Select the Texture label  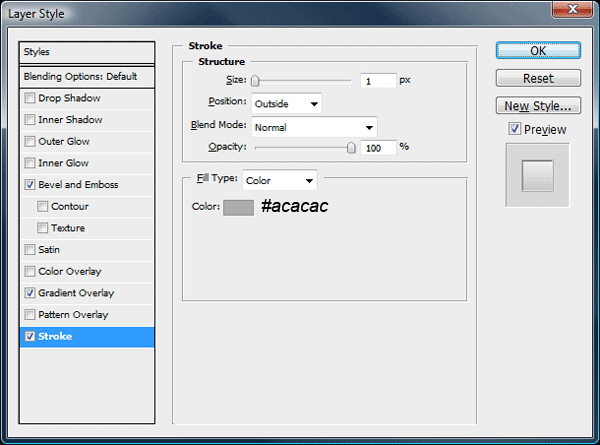click(x=68, y=228)
